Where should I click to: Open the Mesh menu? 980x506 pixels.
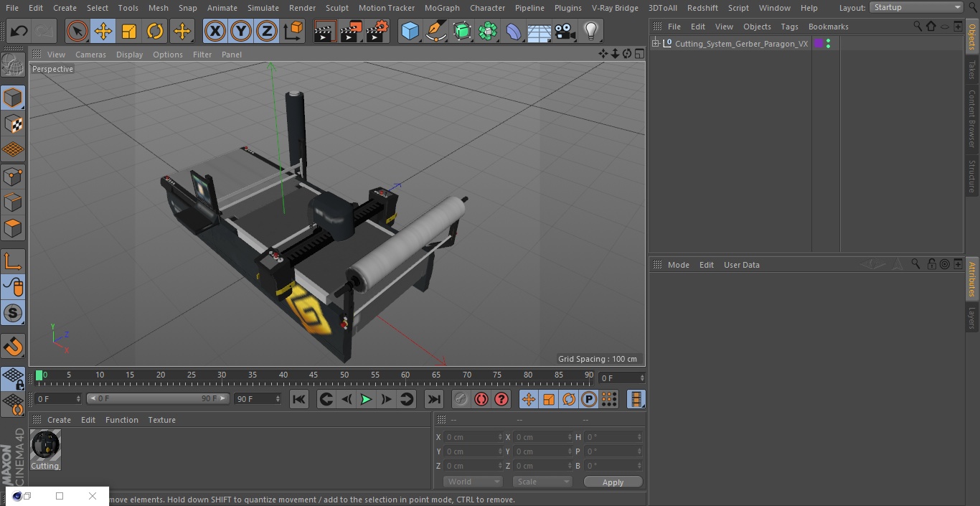click(158, 8)
